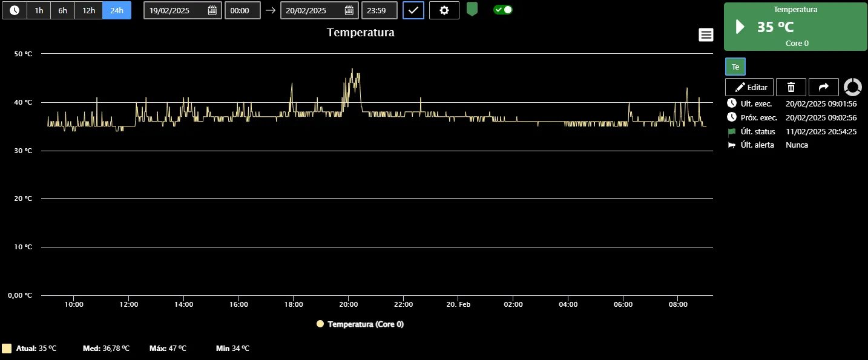Click the circular progress ring icon
The image size is (868, 360).
pos(853,87)
